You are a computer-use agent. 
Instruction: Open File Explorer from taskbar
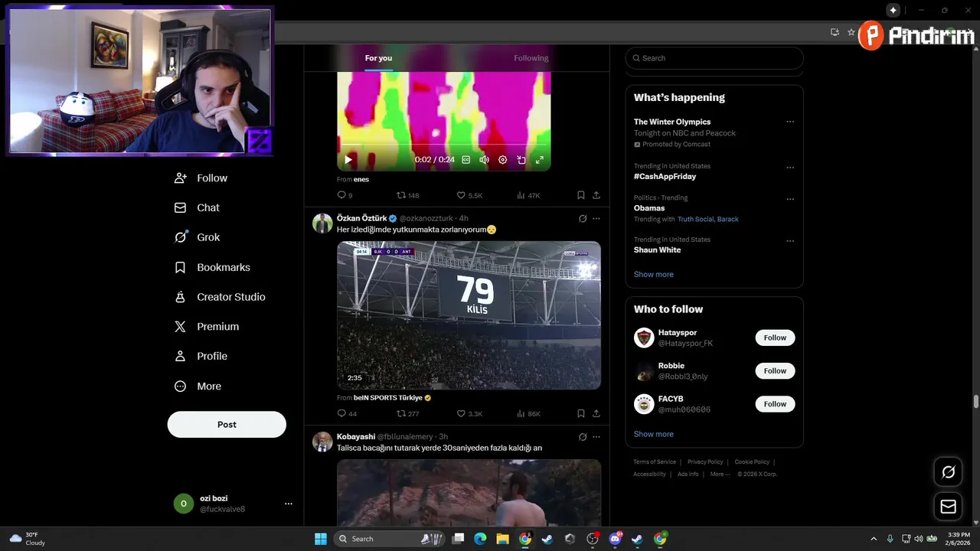(502, 539)
